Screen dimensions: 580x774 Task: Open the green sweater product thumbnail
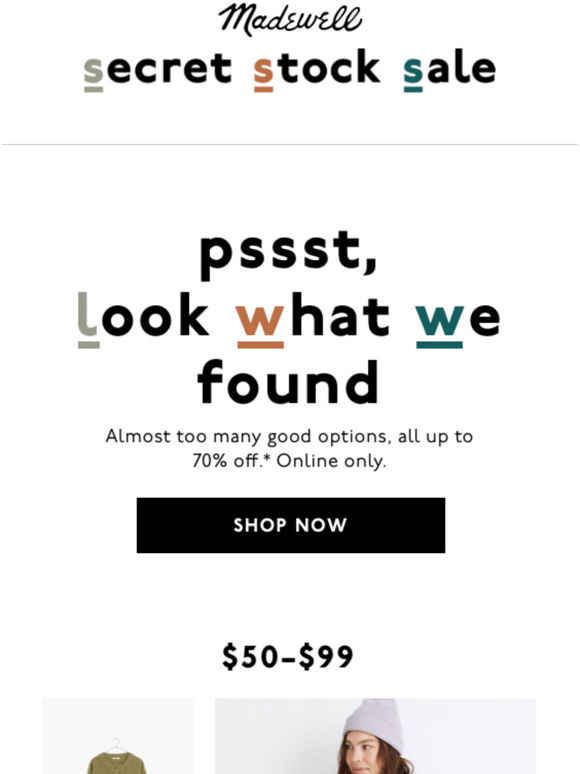(117, 736)
